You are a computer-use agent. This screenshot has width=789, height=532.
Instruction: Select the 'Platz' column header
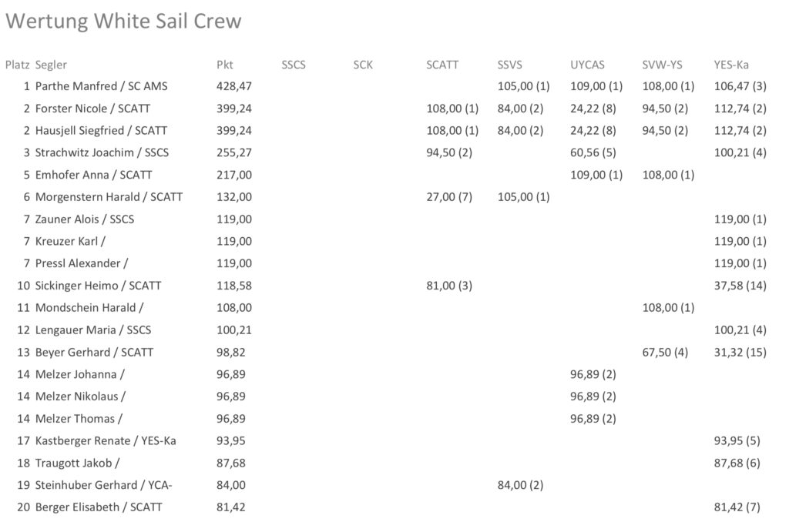click(x=17, y=65)
